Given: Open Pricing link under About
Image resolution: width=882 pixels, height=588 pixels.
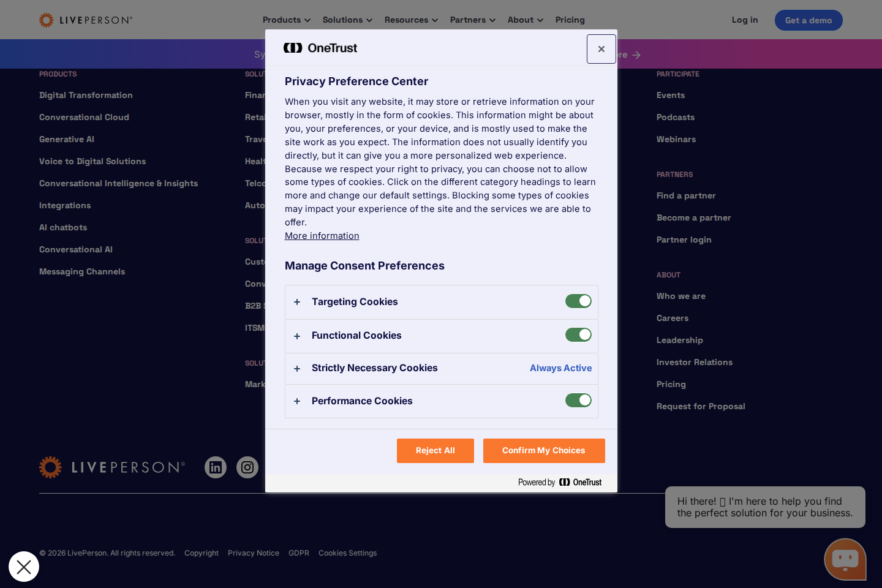Looking at the screenshot, I should point(671,384).
